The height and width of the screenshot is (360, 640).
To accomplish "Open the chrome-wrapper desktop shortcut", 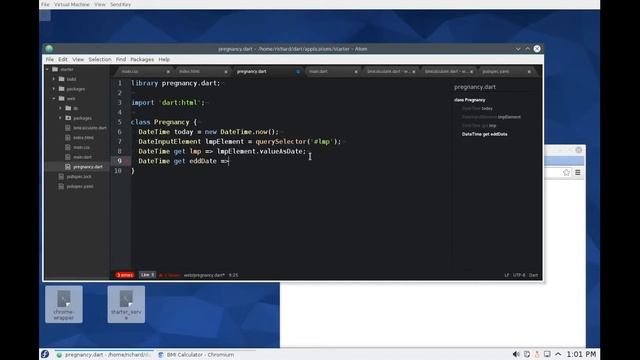I will click(x=64, y=304).
